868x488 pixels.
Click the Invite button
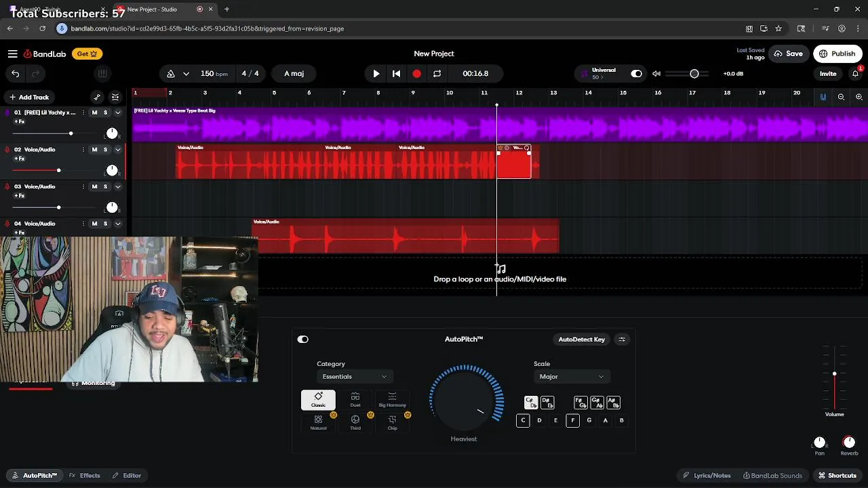[x=828, y=73]
